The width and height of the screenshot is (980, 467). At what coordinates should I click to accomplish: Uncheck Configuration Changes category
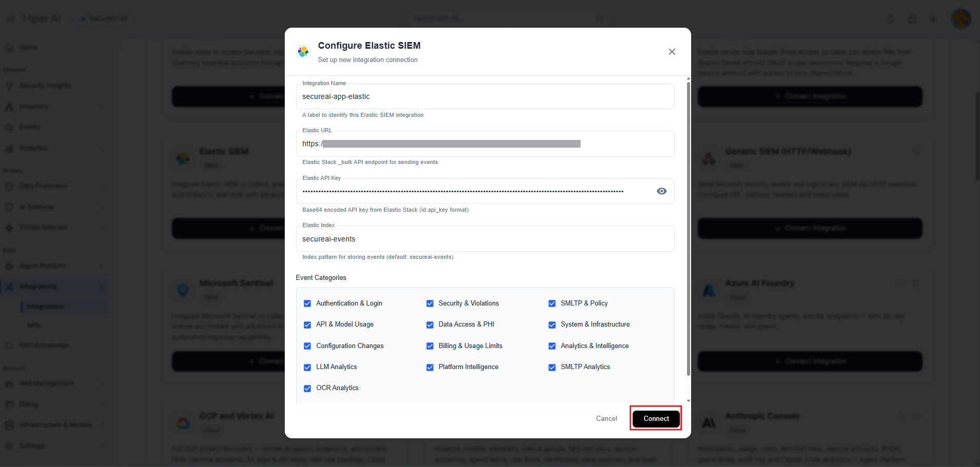pos(307,346)
